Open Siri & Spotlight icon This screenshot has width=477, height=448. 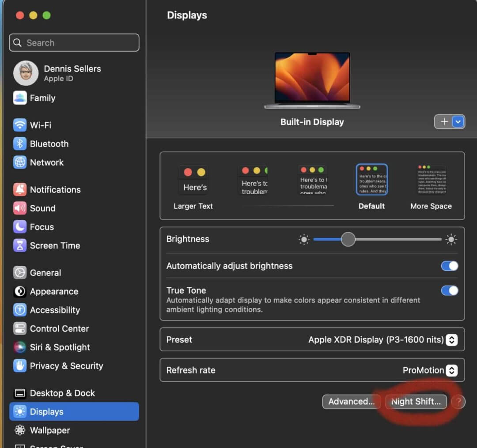20,347
